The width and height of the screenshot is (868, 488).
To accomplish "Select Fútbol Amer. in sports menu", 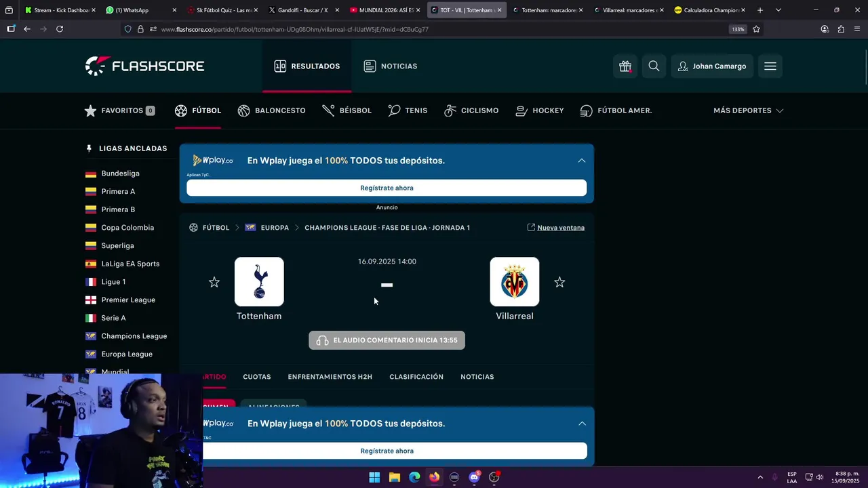I will click(x=616, y=110).
